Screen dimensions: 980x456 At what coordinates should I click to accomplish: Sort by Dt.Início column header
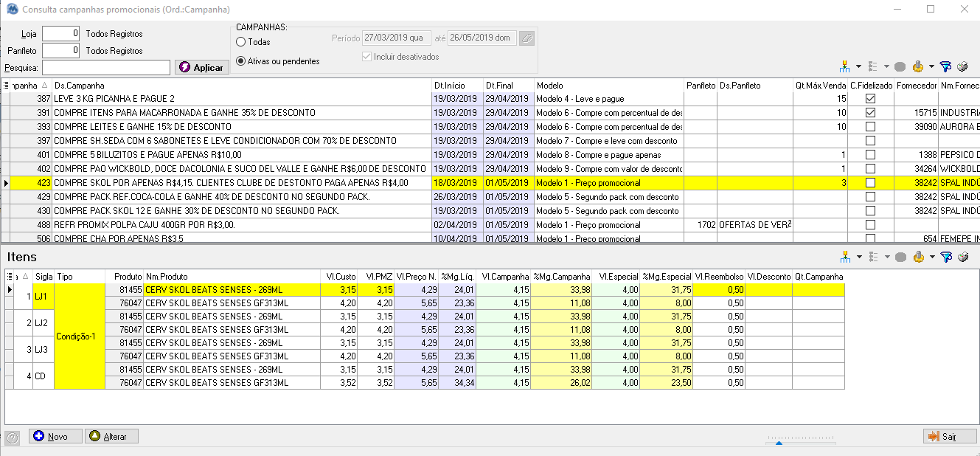point(457,86)
